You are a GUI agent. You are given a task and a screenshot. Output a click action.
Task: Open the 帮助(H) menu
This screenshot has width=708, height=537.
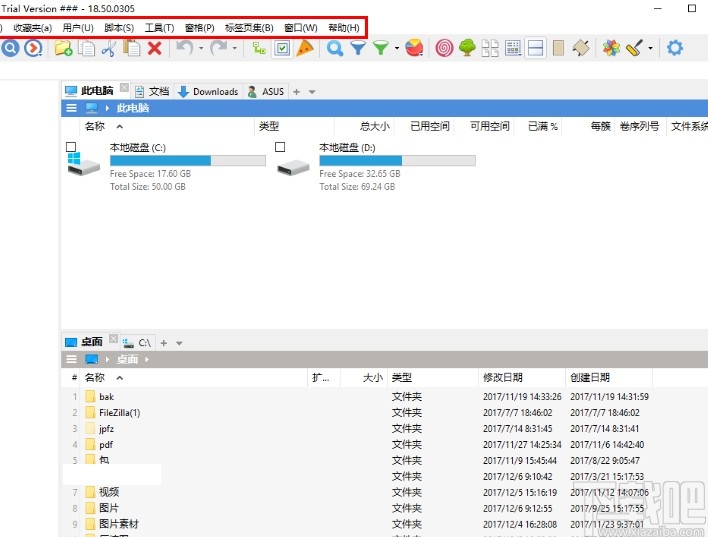click(344, 28)
